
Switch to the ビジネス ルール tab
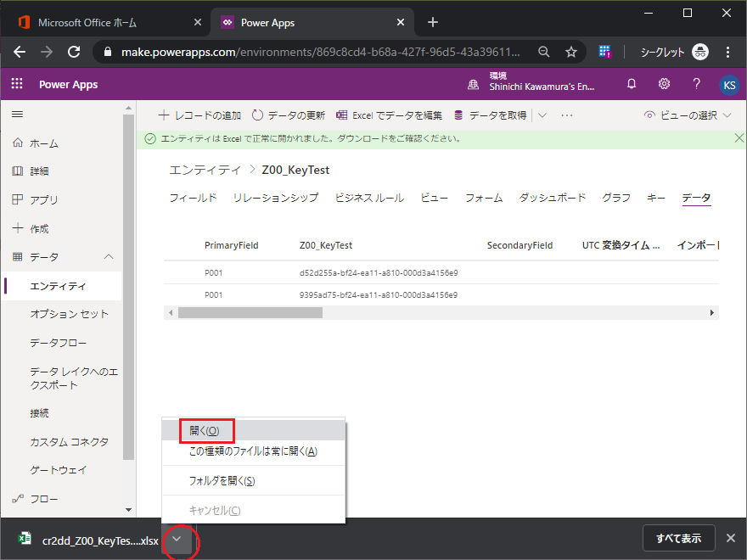[370, 198]
